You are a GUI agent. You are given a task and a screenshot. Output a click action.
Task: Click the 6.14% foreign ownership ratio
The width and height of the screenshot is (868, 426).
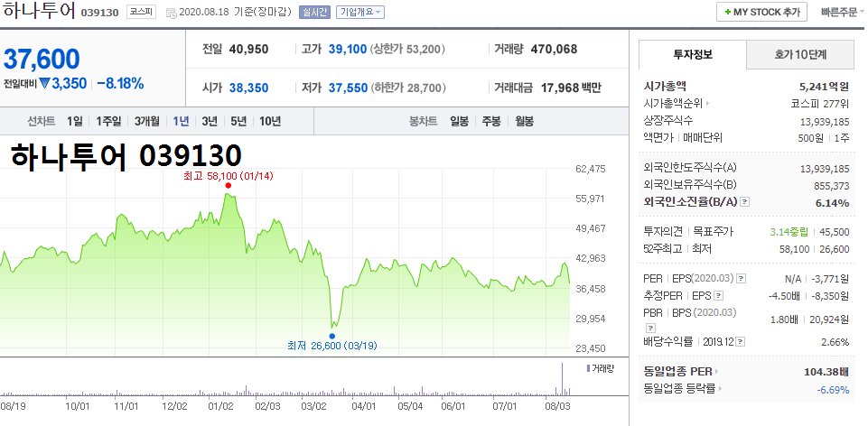pyautogui.click(x=833, y=203)
